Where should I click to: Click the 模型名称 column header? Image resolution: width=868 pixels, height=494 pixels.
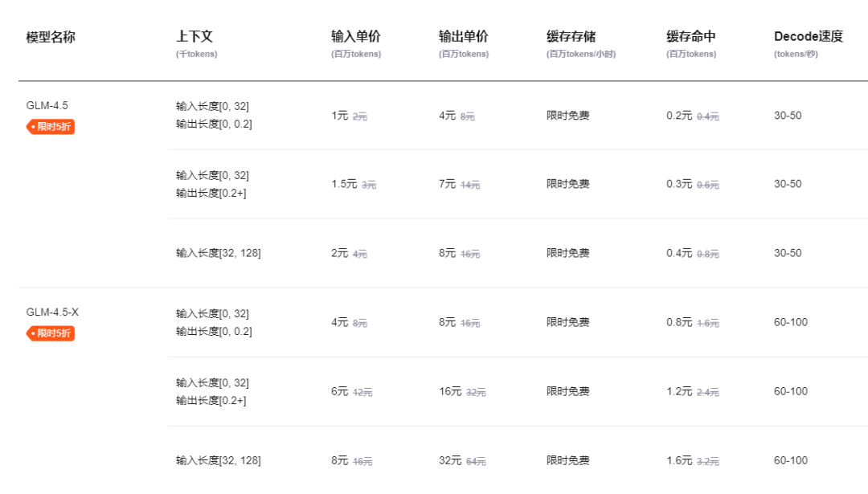pos(51,37)
